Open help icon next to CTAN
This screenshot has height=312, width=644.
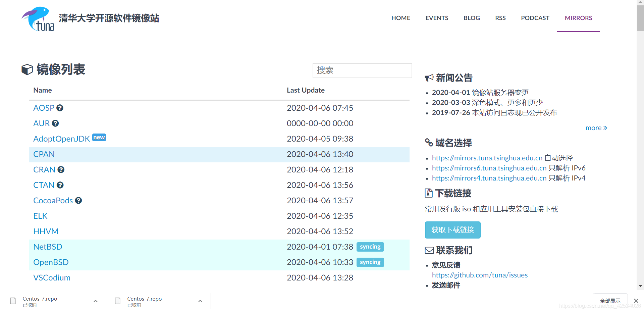60,185
